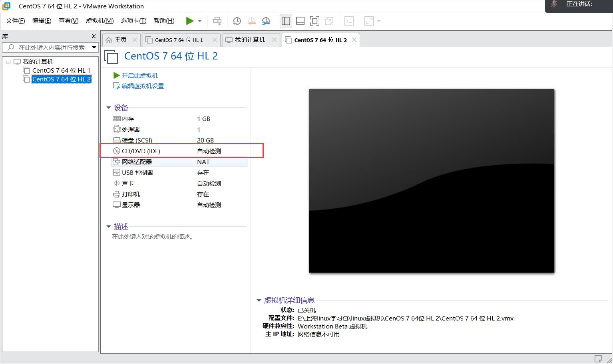The image size is (613, 364).
Task: Click the status bar message icon
Action: 598,359
